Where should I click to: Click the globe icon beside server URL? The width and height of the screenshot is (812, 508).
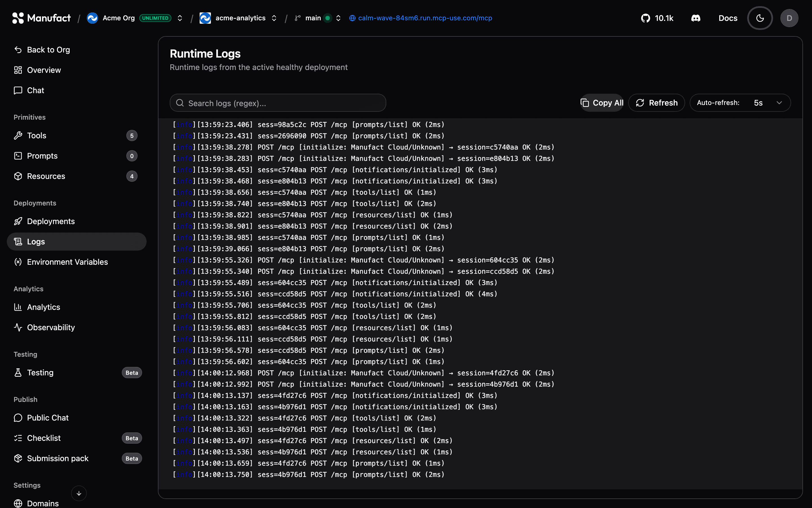click(x=352, y=18)
